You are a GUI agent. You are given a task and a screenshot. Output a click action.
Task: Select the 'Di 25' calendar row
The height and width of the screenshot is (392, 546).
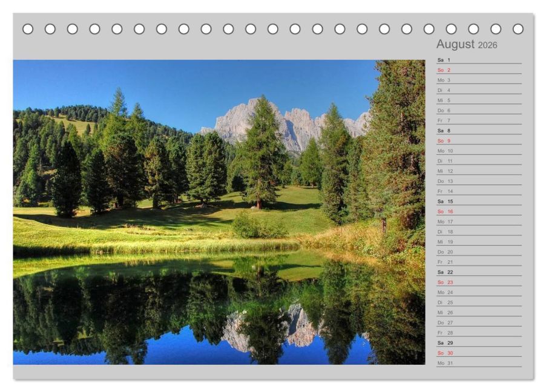pos(479,302)
